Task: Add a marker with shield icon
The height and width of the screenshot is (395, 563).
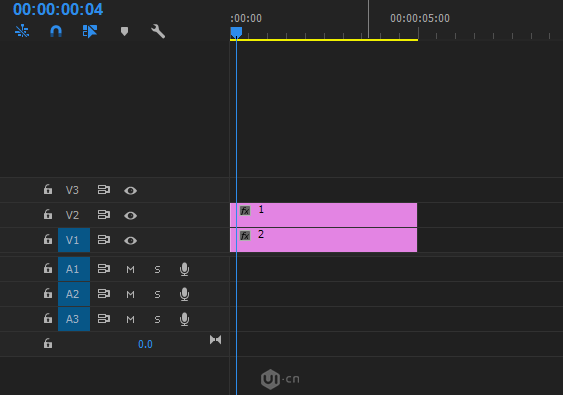Action: click(124, 31)
